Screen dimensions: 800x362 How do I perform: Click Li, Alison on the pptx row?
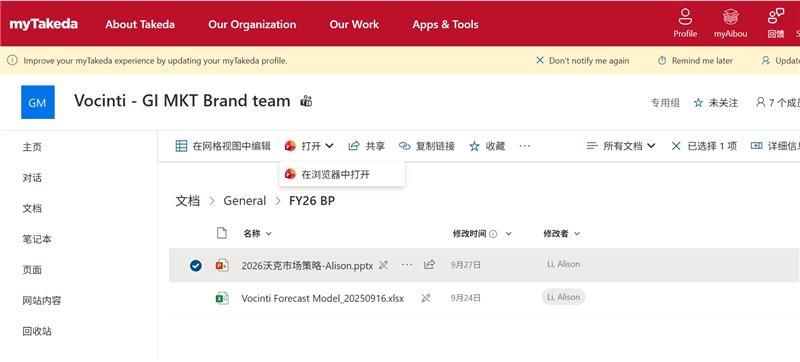coord(563,264)
